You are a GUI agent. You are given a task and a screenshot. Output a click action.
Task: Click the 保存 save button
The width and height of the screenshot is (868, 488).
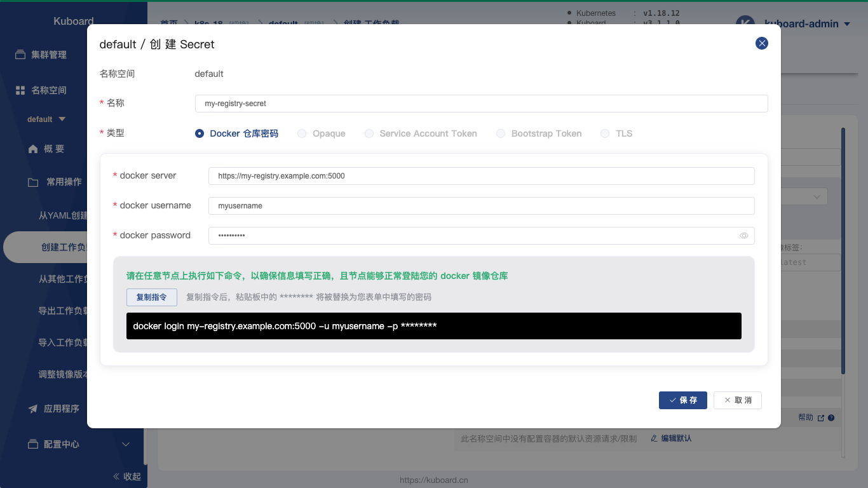pos(683,400)
